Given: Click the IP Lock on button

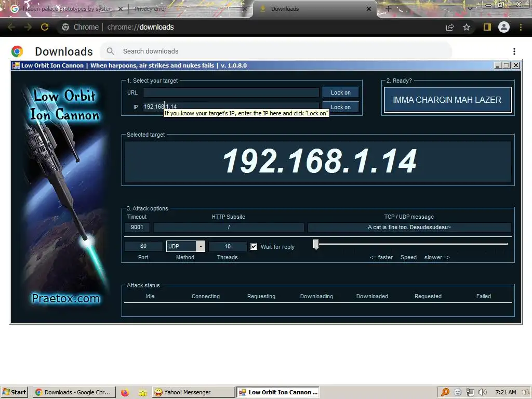Looking at the screenshot, I should [341, 107].
